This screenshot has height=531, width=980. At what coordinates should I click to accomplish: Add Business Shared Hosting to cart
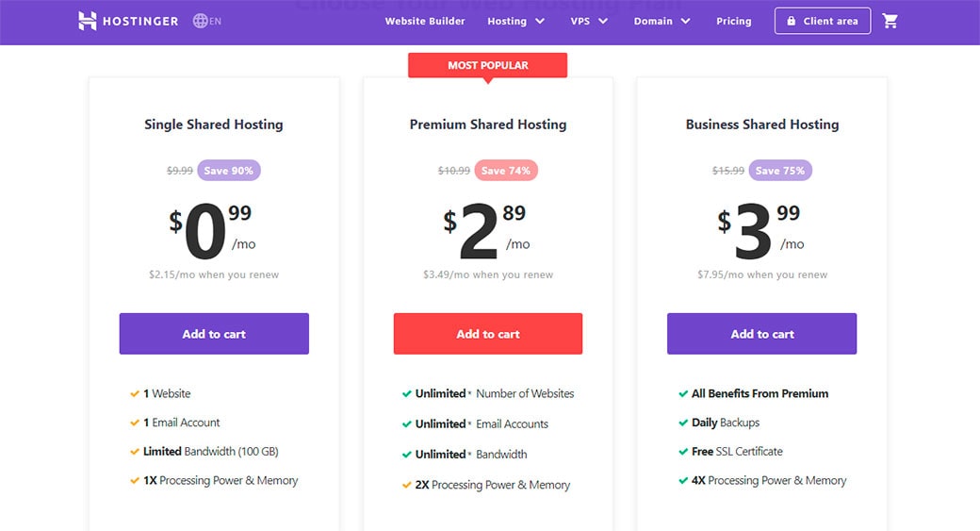(762, 334)
